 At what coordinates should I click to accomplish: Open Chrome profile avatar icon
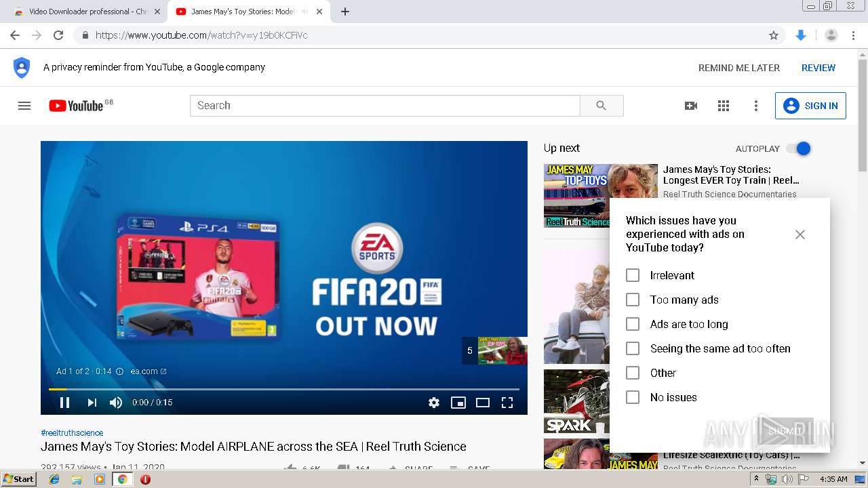click(x=831, y=35)
